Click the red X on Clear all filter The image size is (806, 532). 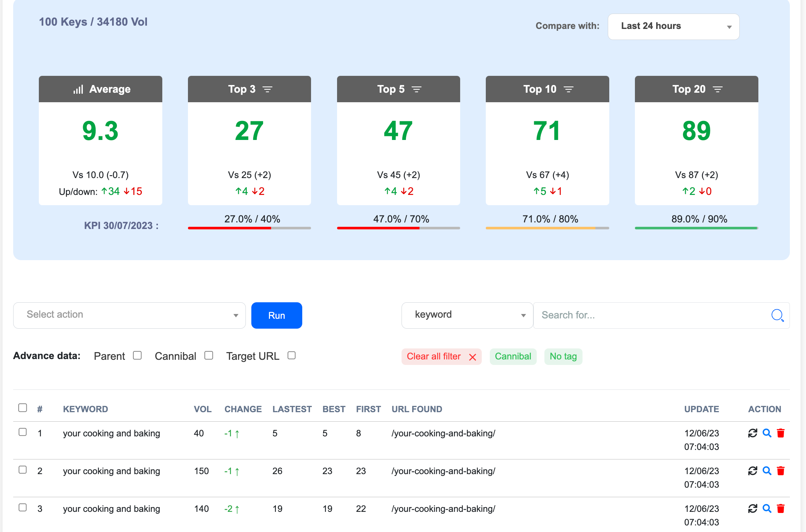(473, 357)
